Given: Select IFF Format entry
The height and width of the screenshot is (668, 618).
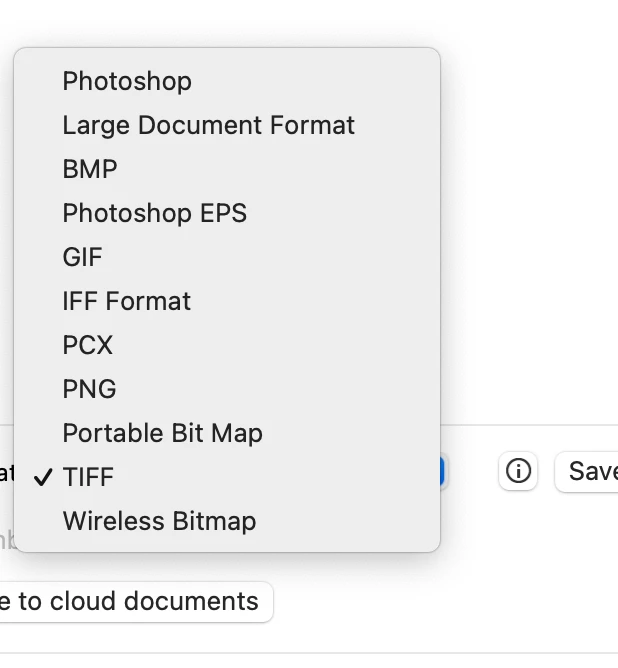Looking at the screenshot, I should click(126, 301).
